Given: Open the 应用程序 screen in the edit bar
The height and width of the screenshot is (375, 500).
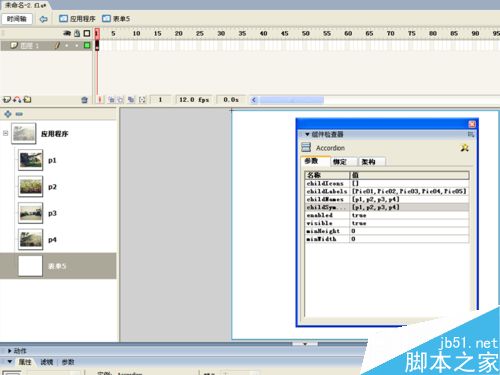Looking at the screenshot, I should [x=77, y=19].
